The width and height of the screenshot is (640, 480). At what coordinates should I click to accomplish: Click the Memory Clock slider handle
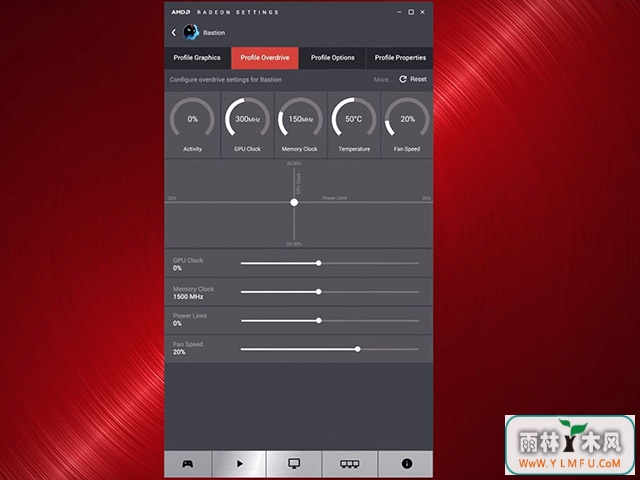coord(319,292)
